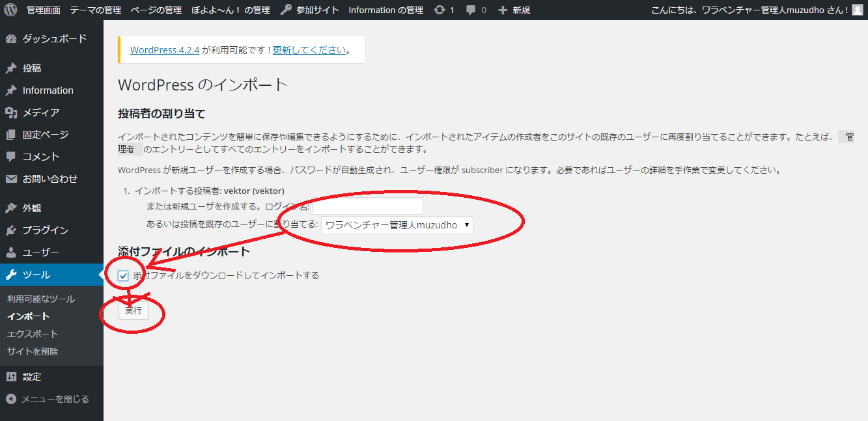The image size is (868, 421).
Task: Open the プラグイン sidebar label
Action: [46, 230]
